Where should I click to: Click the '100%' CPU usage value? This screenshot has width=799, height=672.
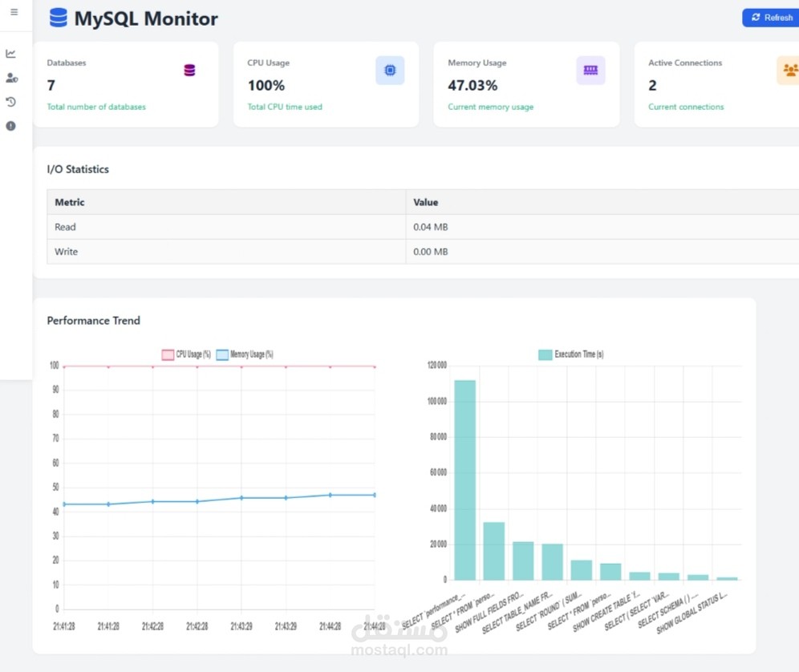[266, 86]
